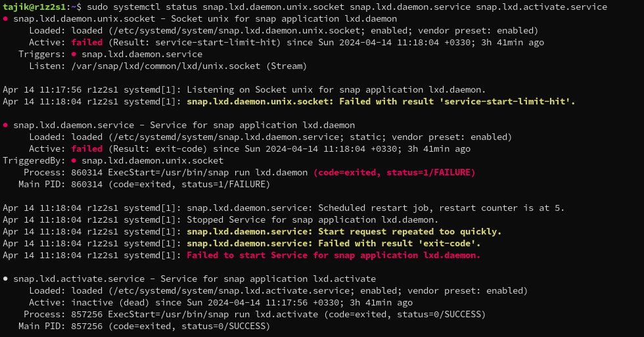Image resolution: width=644 pixels, height=337 pixels.
Task: Click the white status dot for snap.lxd.activate.service
Action: pos(6,279)
